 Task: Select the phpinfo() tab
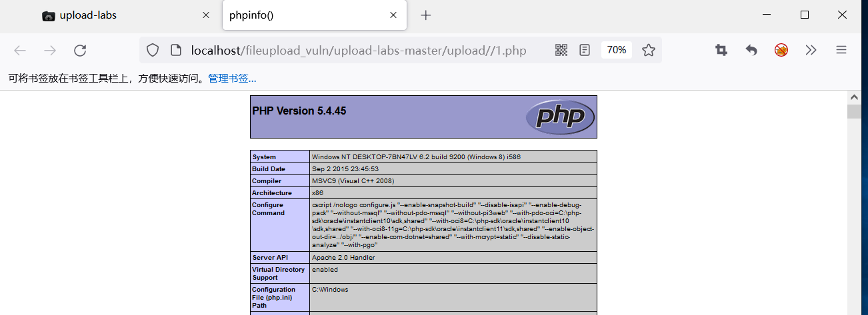click(315, 15)
